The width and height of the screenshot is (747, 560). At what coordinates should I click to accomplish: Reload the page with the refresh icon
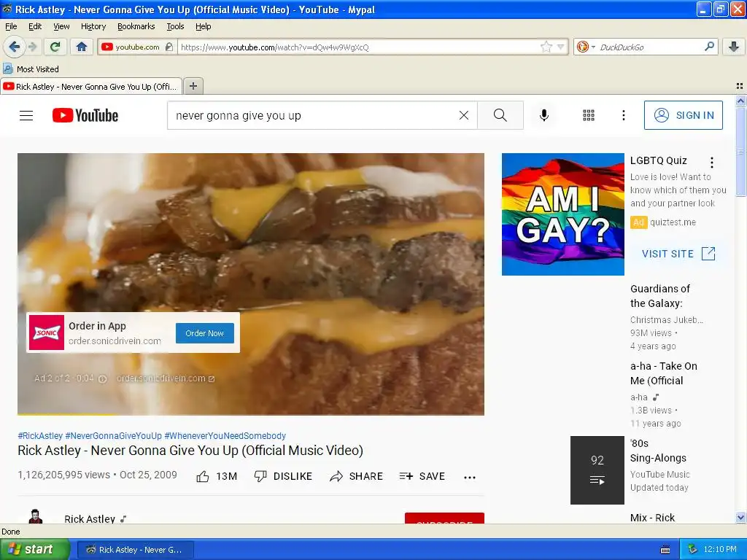point(55,47)
